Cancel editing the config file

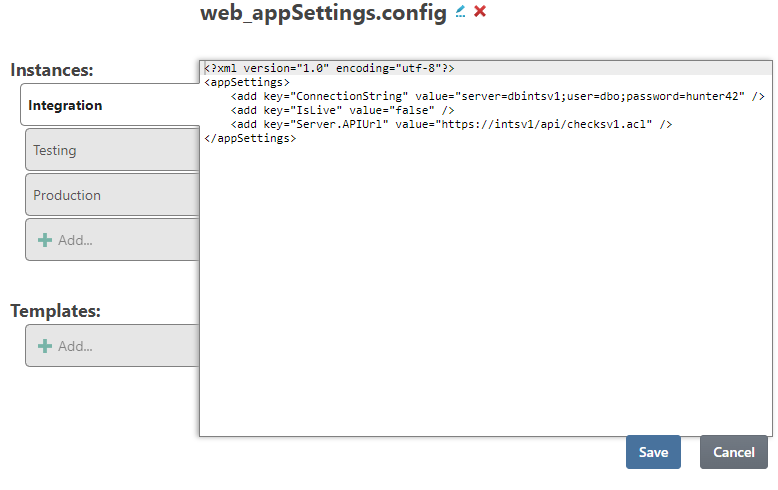coord(733,452)
